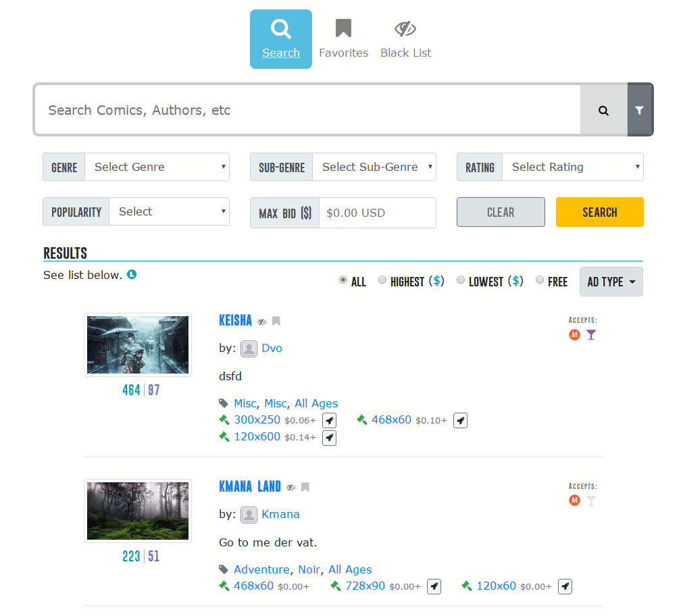Image resolution: width=683 pixels, height=616 pixels.
Task: Open the Select Genre dropdown
Action: coord(157,167)
